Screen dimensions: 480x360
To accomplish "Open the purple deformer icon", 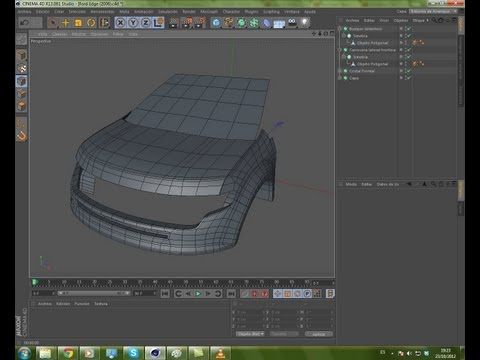I will coord(267,23).
